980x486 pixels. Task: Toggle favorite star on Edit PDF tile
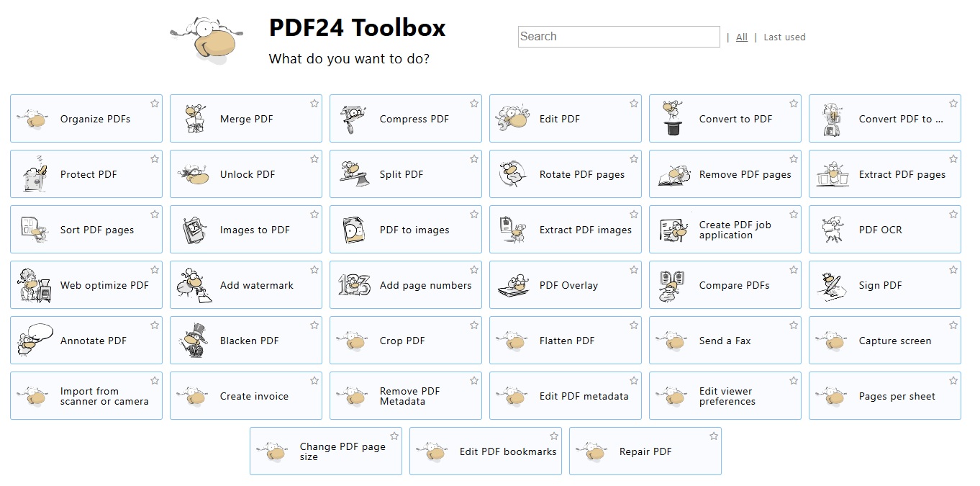pyautogui.click(x=634, y=104)
